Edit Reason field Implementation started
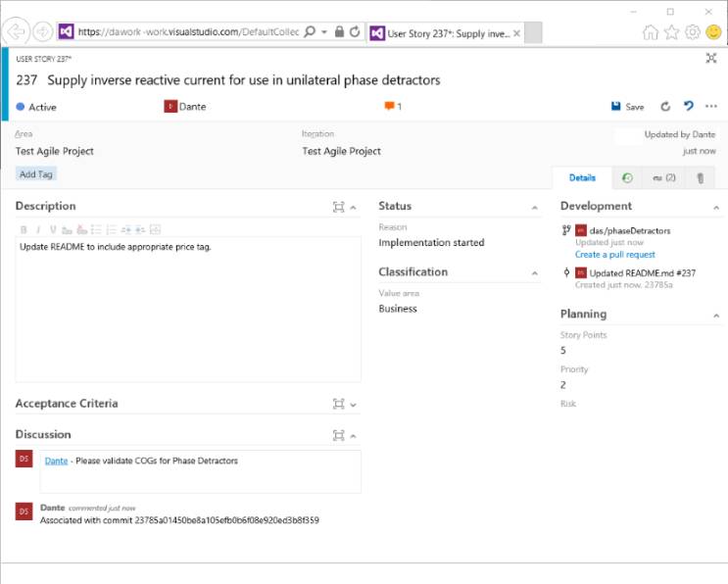The image size is (728, 584). point(431,243)
